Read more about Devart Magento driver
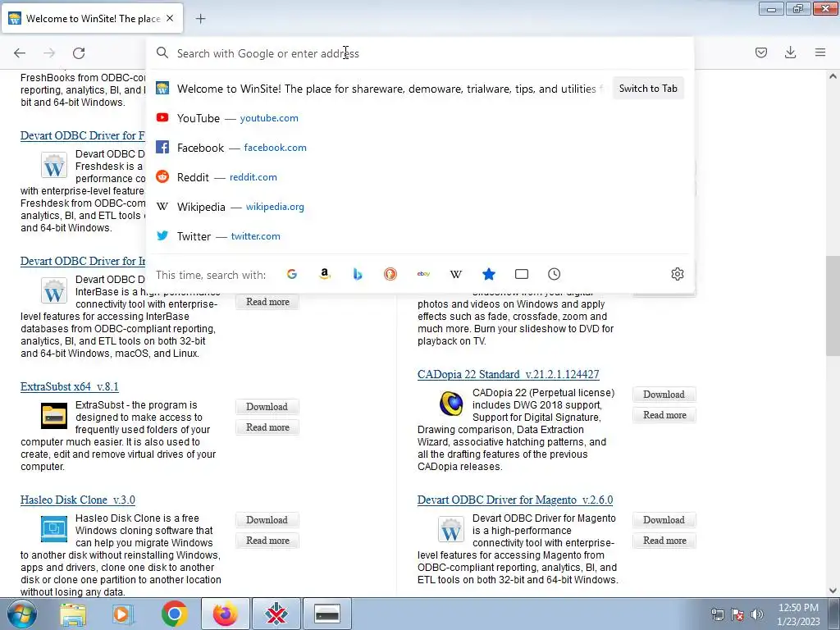Image resolution: width=840 pixels, height=630 pixels. click(x=664, y=541)
